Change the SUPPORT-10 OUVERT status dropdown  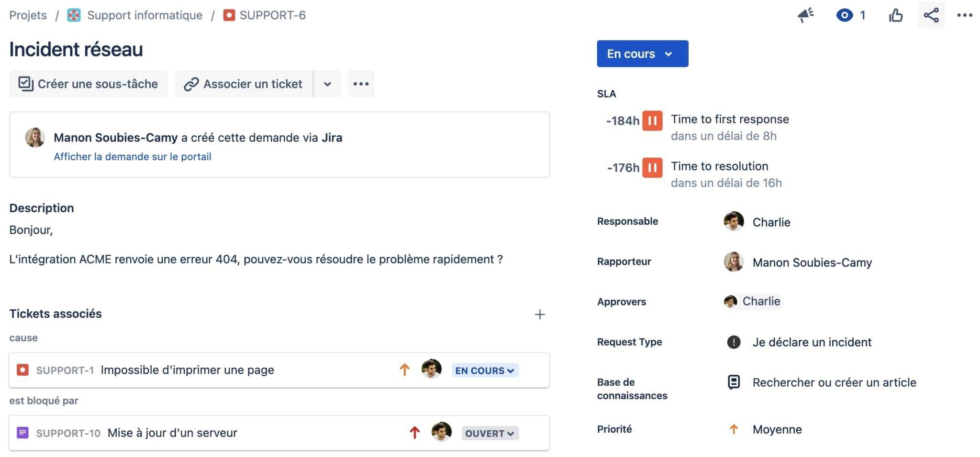click(x=490, y=433)
